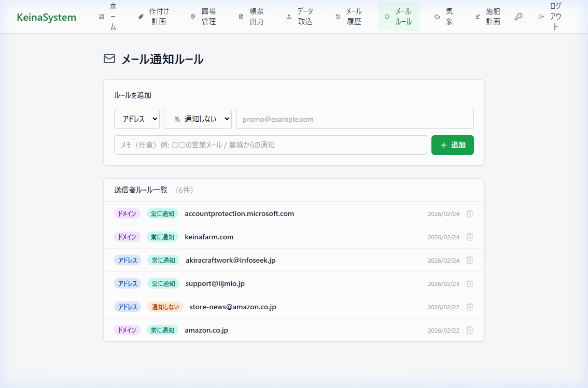The height and width of the screenshot is (388, 588).
Task: Focus the promo@example.com address field
Action: click(355, 119)
